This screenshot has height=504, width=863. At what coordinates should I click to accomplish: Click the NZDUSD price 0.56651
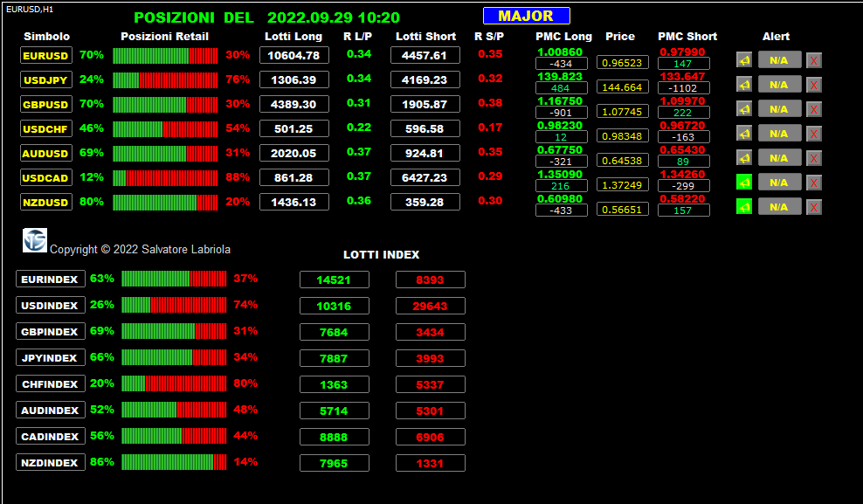[x=622, y=209]
